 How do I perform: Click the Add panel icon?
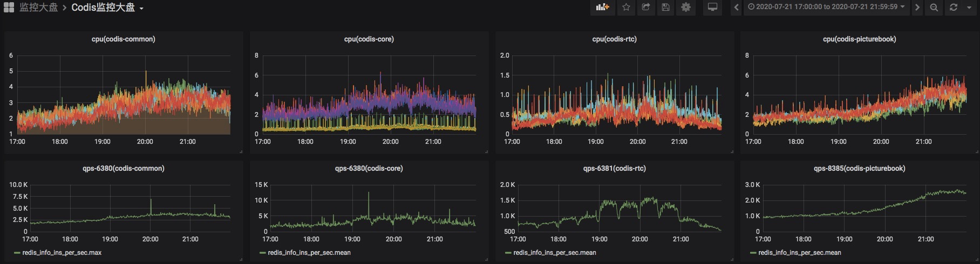click(602, 8)
